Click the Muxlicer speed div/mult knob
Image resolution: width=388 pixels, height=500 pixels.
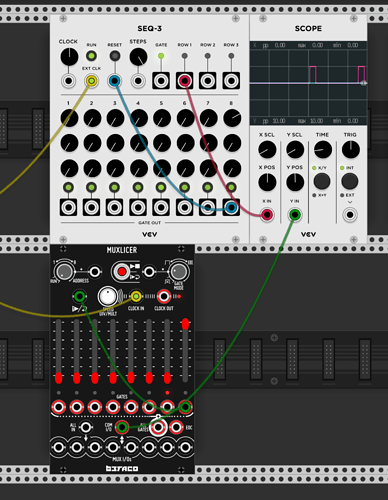pyautogui.click(x=108, y=296)
